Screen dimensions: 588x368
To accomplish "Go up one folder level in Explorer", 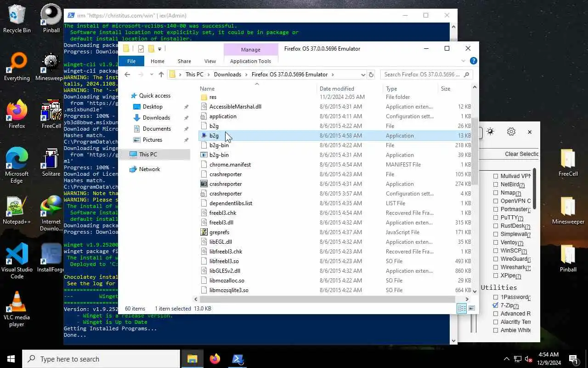I will [x=161, y=75].
